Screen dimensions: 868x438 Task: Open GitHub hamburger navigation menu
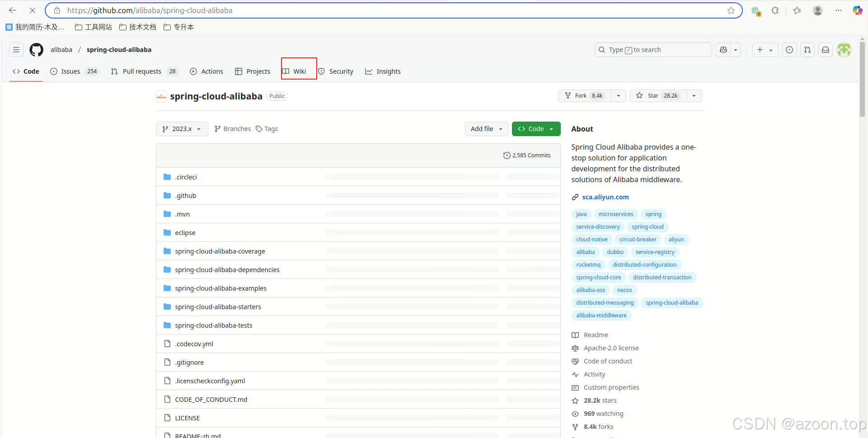pyautogui.click(x=16, y=50)
